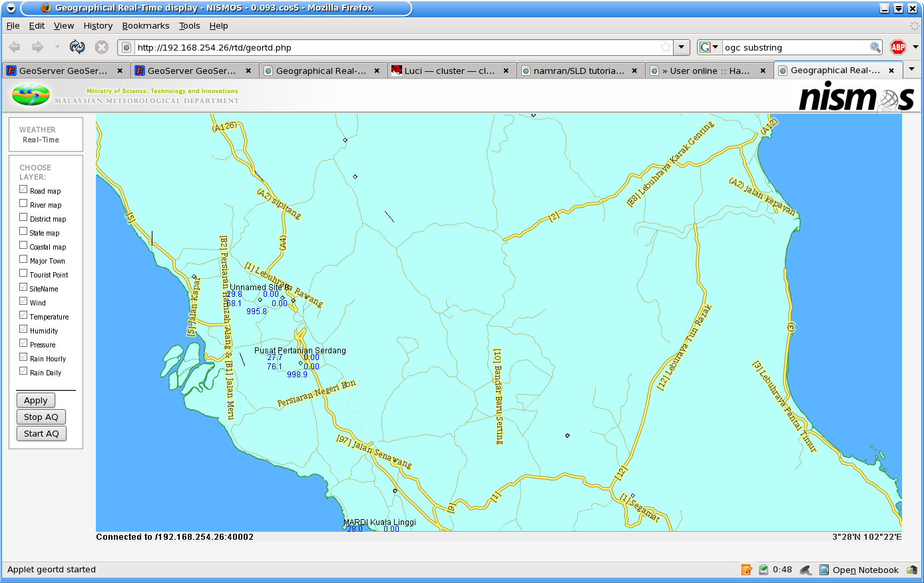Click the Open Notebook status bar icon
The width and height of the screenshot is (924, 583).
pyautogui.click(x=824, y=570)
